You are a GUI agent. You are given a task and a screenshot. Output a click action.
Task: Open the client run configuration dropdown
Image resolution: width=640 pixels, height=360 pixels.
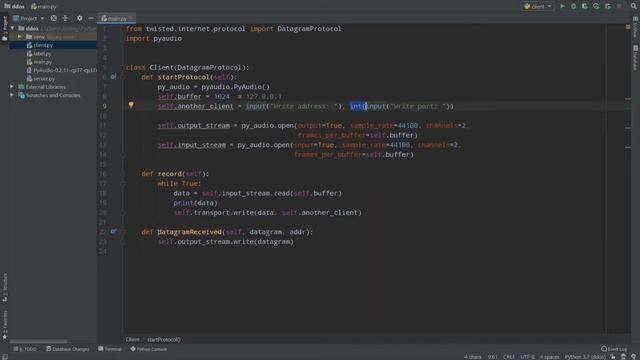[538, 6]
